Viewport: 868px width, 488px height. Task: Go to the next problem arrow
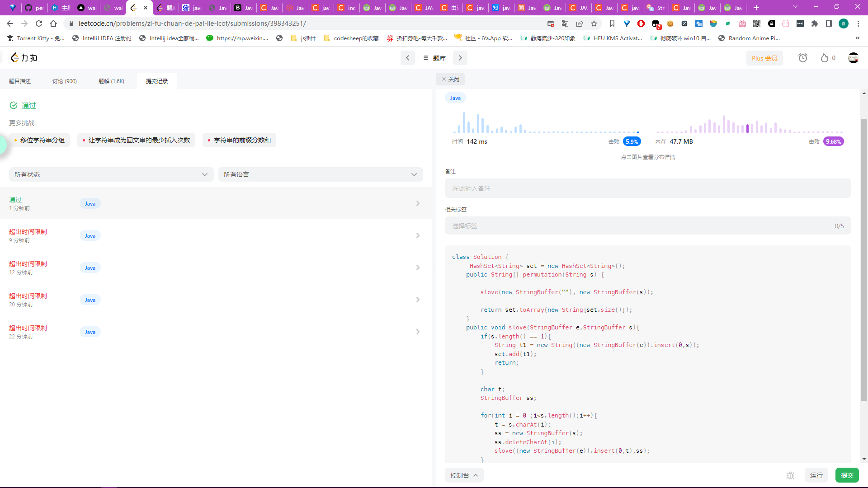(x=460, y=58)
